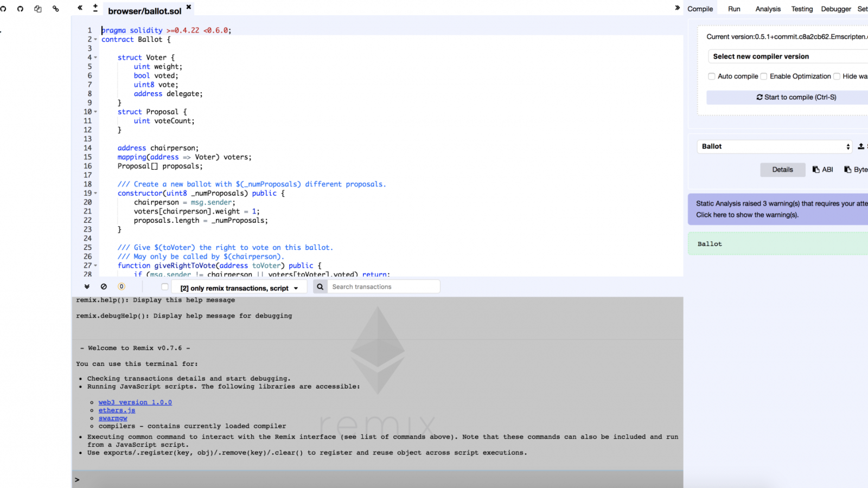Switch to the Compile tab
This screenshot has width=868, height=488.
[x=700, y=9]
